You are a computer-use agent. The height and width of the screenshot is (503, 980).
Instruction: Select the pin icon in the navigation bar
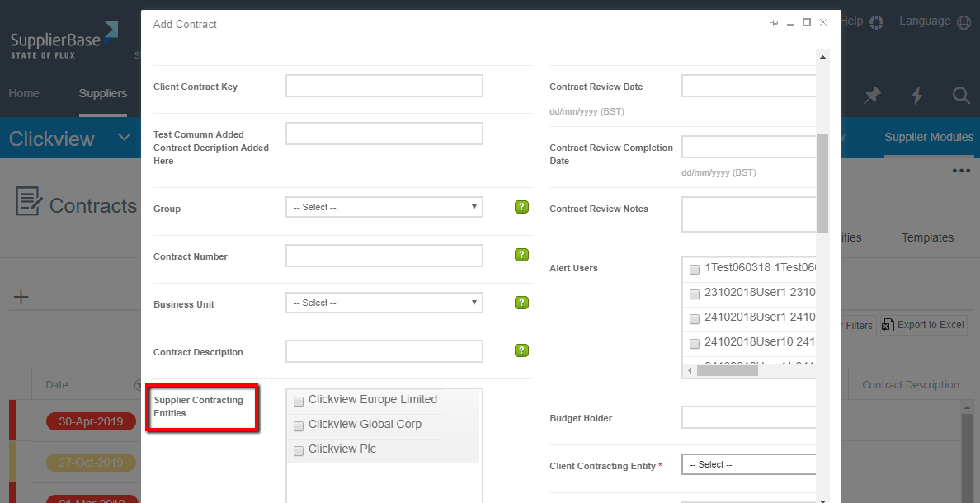[x=872, y=96]
